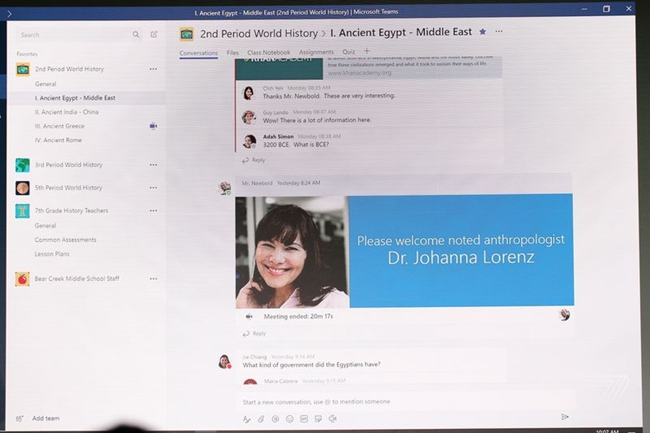Screen dimensions: 650x433
Task: Click Reply under Adah Simon's message
Action: pyautogui.click(x=254, y=160)
